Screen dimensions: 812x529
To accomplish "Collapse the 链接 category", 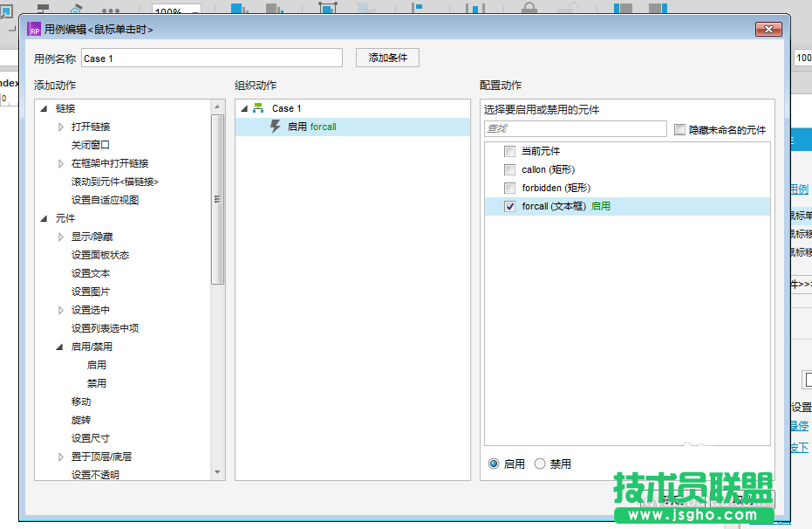I will [44, 109].
